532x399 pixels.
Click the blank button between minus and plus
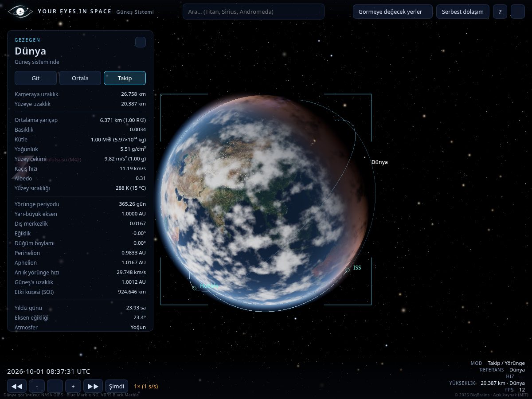point(55,386)
